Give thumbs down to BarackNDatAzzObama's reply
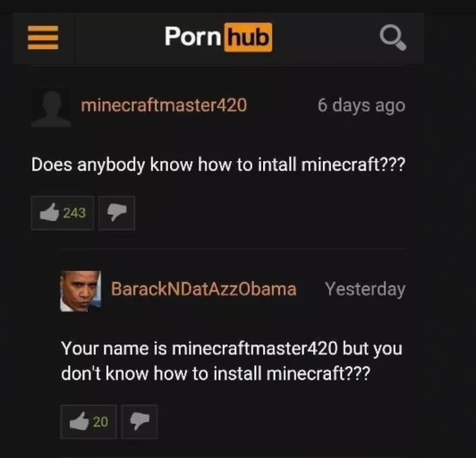476x458 pixels. pyautogui.click(x=140, y=421)
